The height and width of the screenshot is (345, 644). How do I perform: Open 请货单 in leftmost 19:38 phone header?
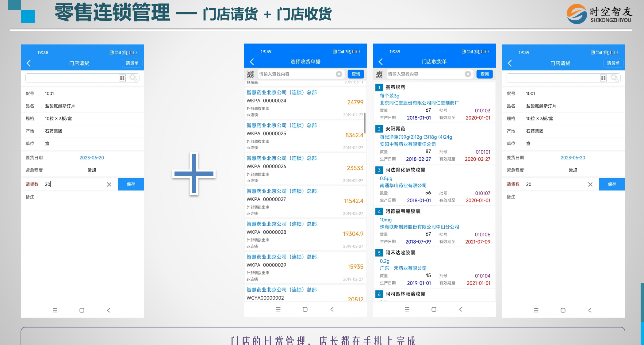pyautogui.click(x=132, y=63)
